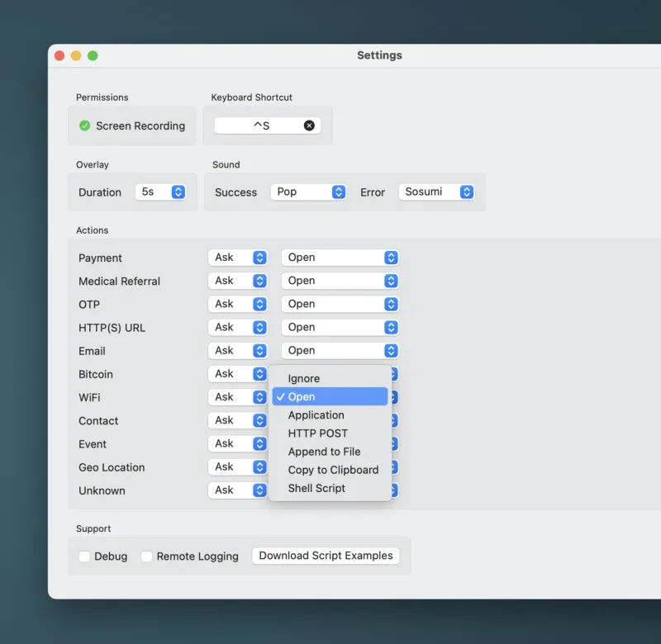Open the Unknown Ask dropdown
The height and width of the screenshot is (644, 661).
click(x=238, y=490)
